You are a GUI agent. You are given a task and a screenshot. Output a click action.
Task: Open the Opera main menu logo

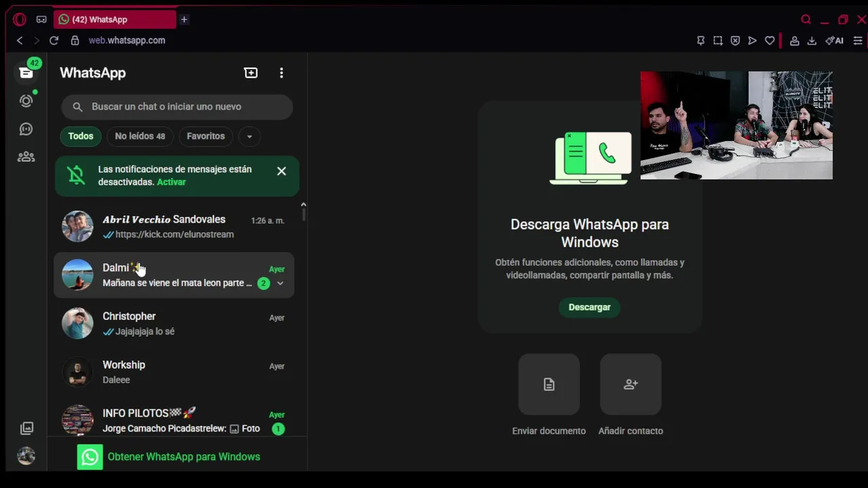tap(20, 20)
